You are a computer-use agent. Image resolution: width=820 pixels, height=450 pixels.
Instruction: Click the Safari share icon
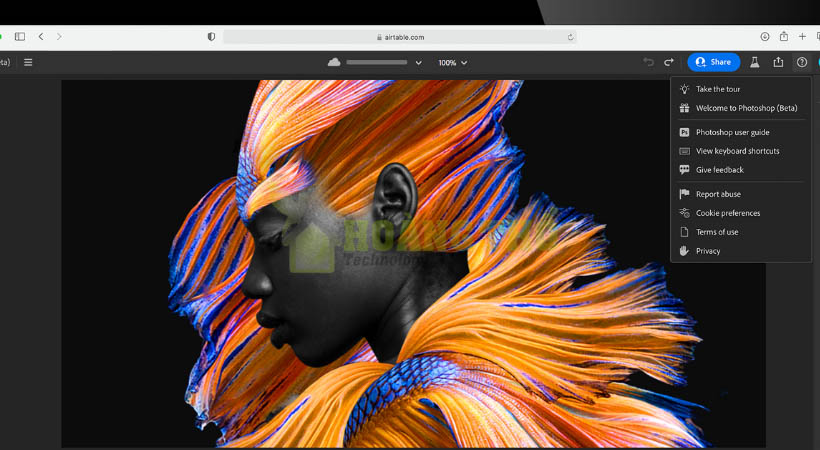pyautogui.click(x=783, y=37)
